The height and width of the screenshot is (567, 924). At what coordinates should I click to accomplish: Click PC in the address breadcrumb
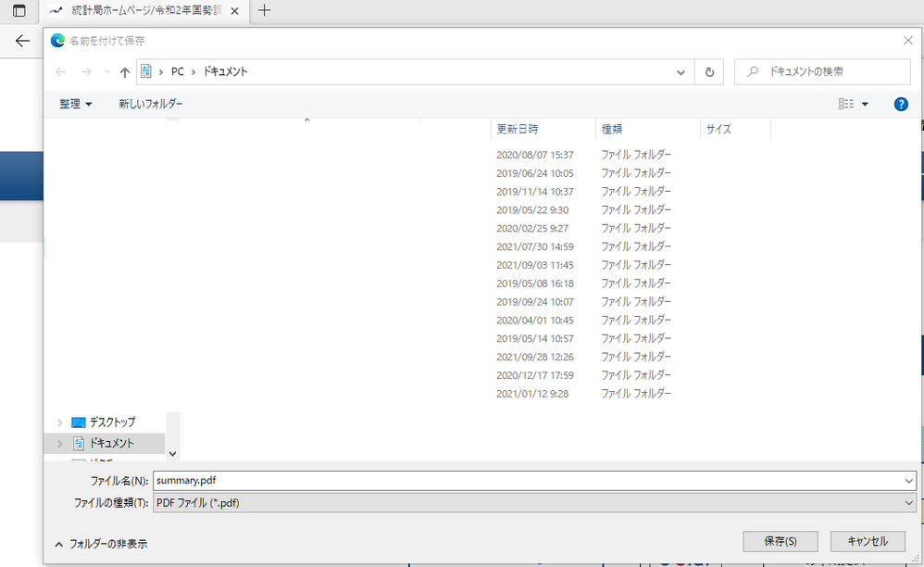pyautogui.click(x=178, y=72)
